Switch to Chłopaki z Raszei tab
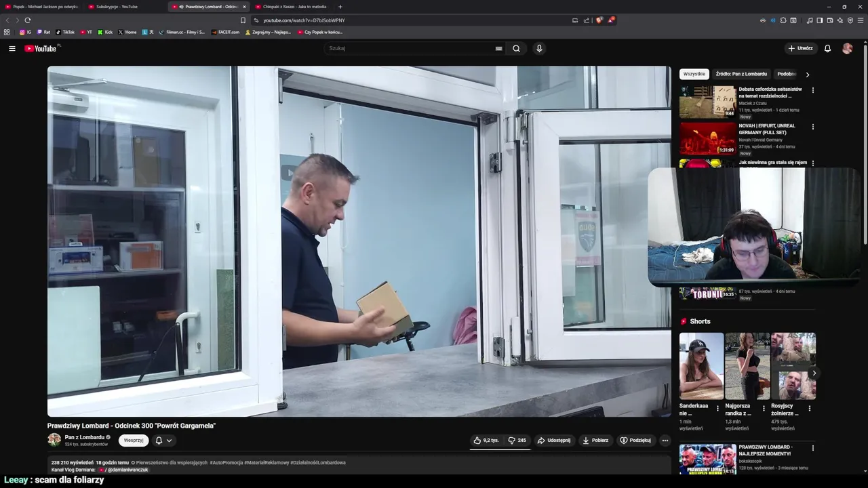The image size is (868, 488). tap(292, 7)
